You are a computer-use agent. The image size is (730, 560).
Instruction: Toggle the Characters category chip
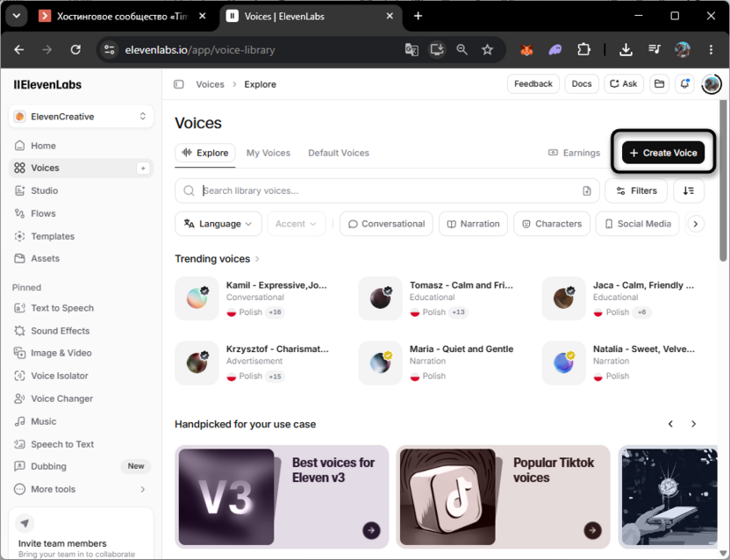coord(552,224)
